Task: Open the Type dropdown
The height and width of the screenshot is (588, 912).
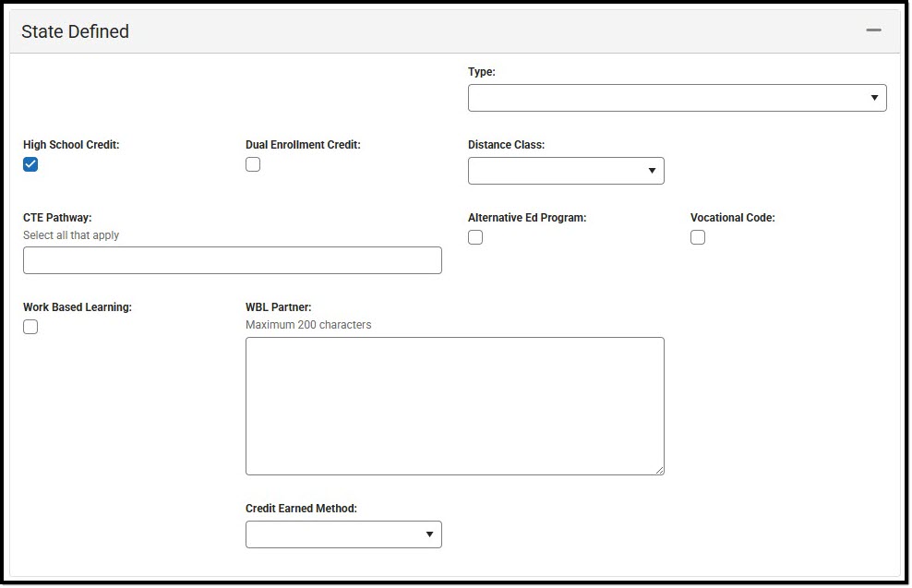Action: (x=677, y=98)
